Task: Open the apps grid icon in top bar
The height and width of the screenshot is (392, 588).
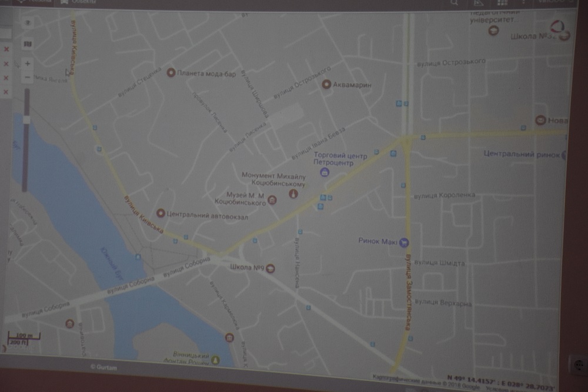Action: 503,2
